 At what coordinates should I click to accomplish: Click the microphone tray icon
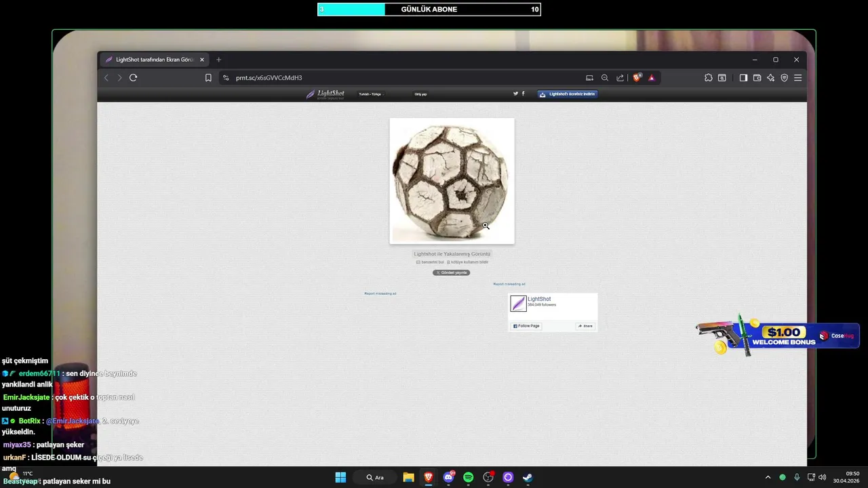click(x=797, y=477)
